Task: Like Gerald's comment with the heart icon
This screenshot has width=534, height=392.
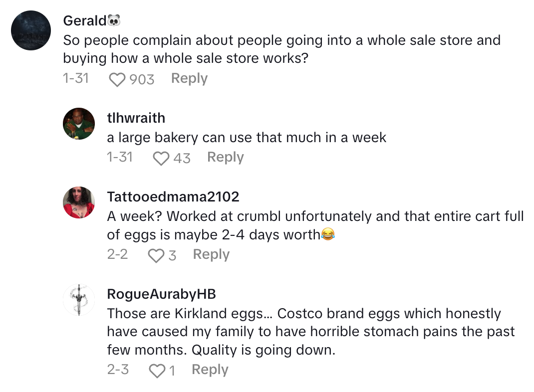Action: 117,79
